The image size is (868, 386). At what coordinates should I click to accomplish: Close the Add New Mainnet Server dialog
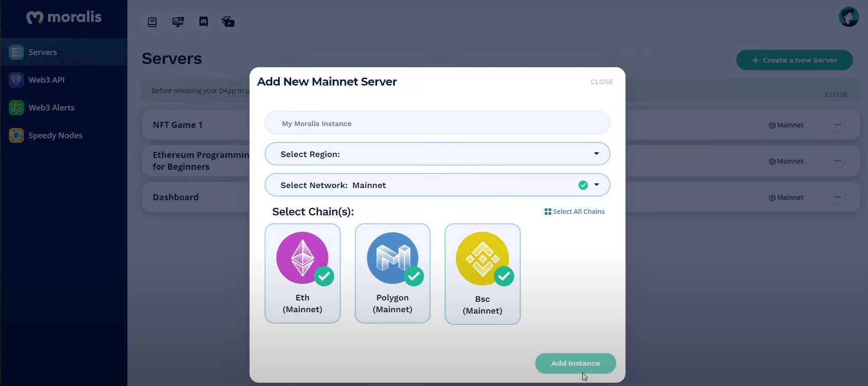[x=602, y=82]
